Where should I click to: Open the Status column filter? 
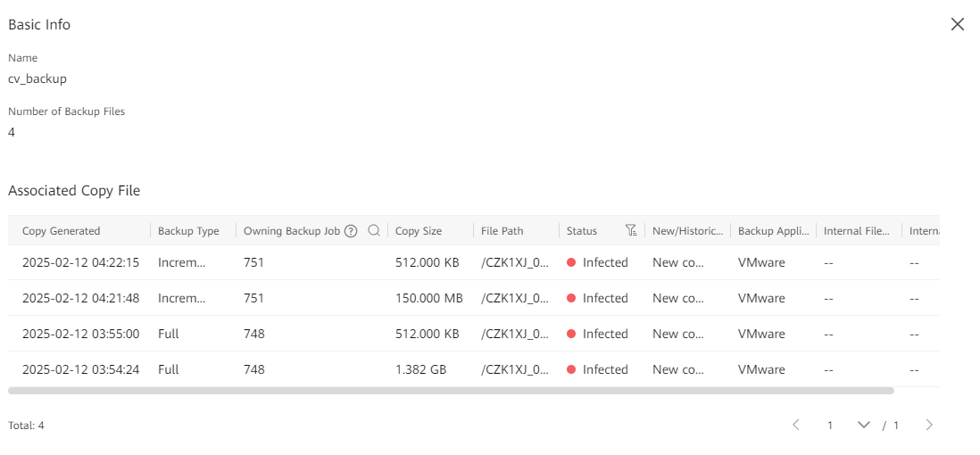(x=631, y=231)
